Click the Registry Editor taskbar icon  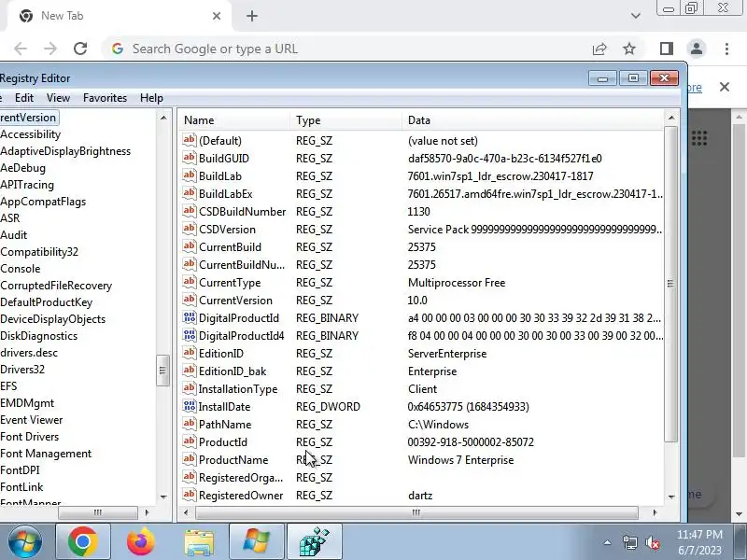[315, 541]
